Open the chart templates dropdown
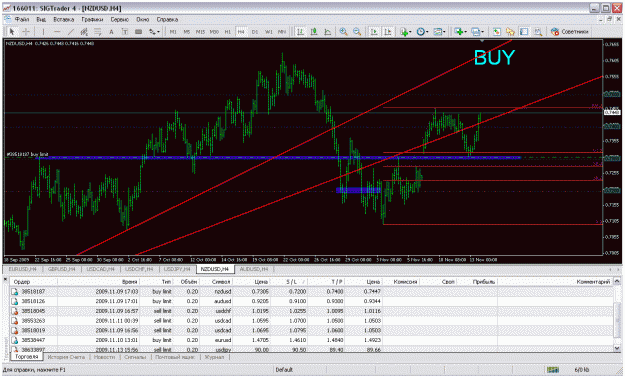625x376 pixels. click(439, 31)
